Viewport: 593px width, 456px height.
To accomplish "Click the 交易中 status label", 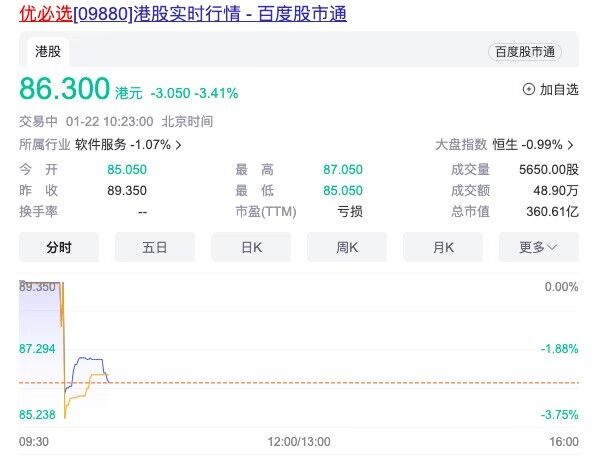I will pyautogui.click(x=38, y=122).
